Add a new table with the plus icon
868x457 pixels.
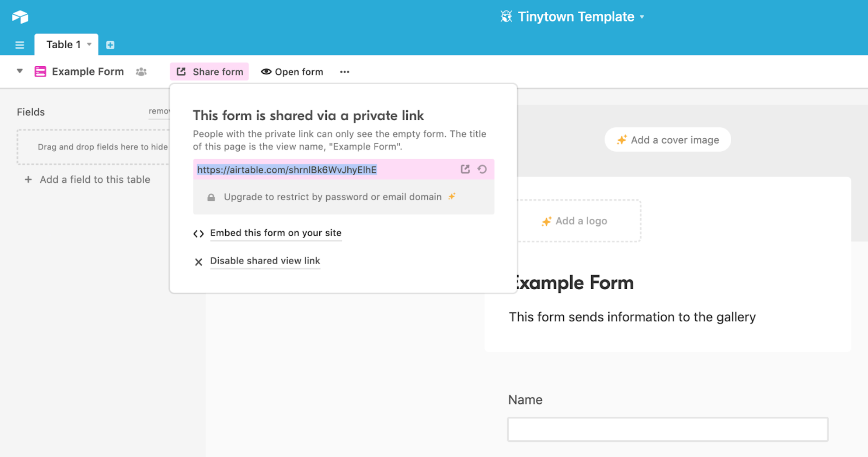coord(110,44)
